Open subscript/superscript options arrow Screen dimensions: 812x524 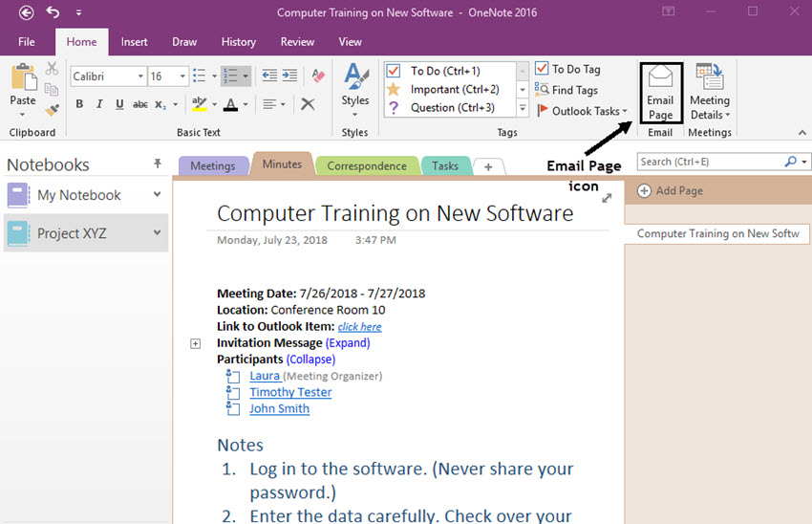(x=175, y=104)
